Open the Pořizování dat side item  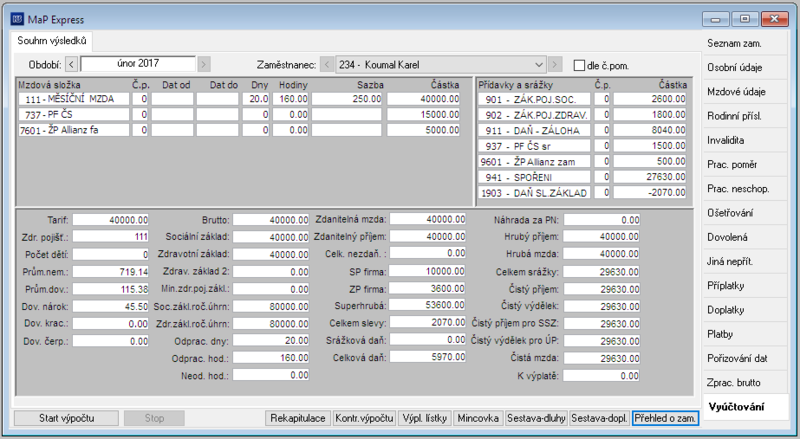[737, 358]
